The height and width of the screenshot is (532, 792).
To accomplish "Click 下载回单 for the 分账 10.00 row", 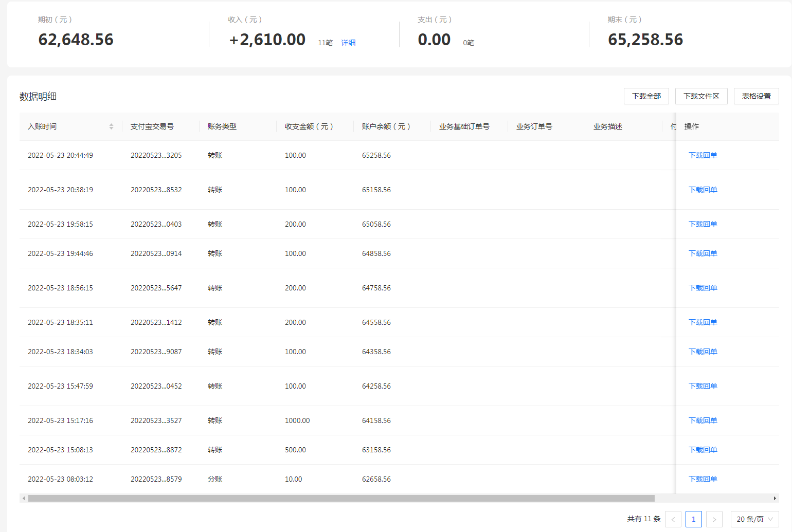I will pos(703,479).
